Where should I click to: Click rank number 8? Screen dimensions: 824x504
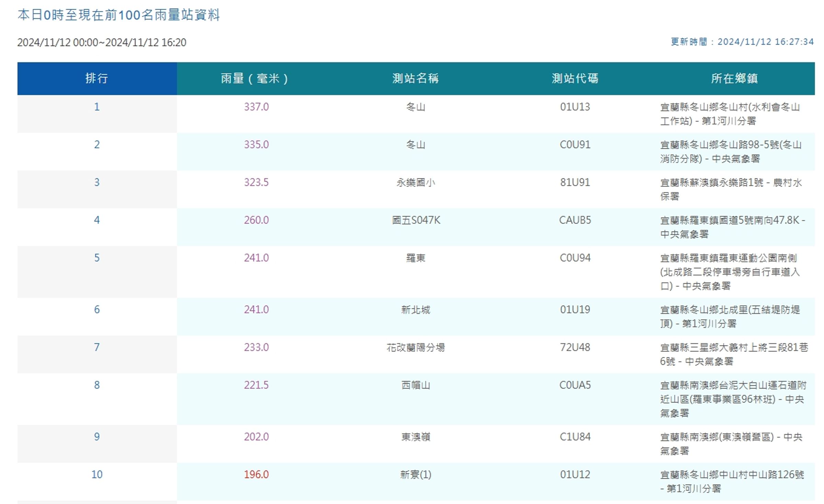tap(97, 385)
